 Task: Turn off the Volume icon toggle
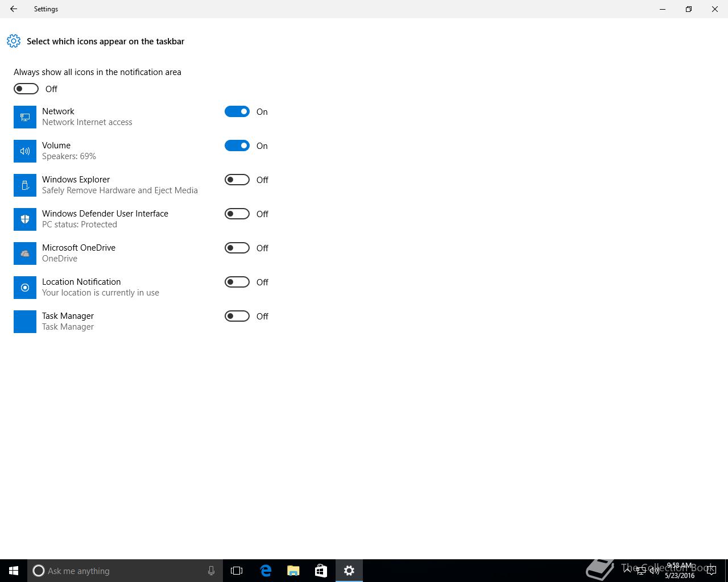(x=237, y=145)
